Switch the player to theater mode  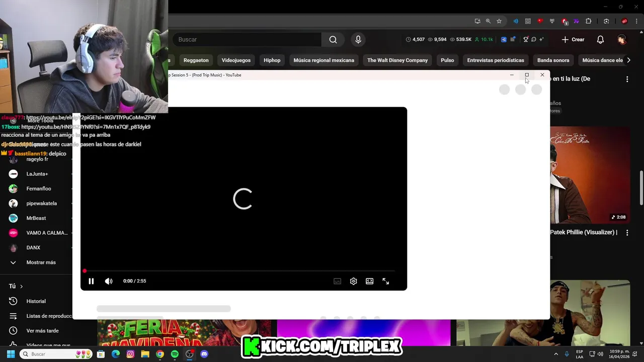point(369,281)
